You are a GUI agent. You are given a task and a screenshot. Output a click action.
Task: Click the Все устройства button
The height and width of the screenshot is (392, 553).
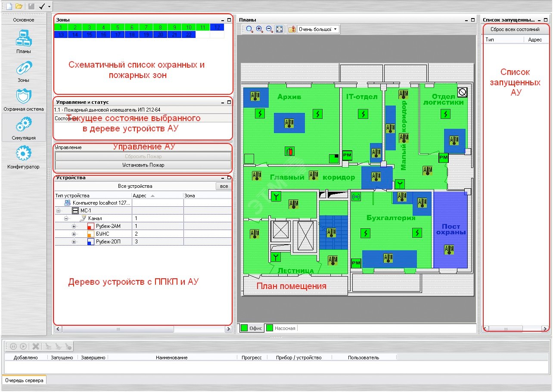pyautogui.click(x=135, y=187)
